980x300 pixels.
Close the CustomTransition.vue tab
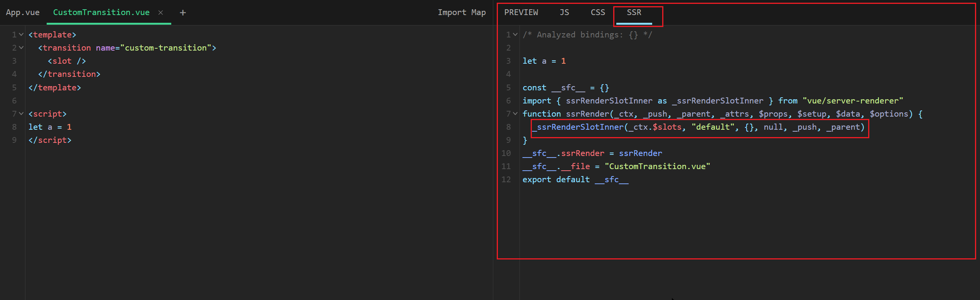tap(161, 12)
